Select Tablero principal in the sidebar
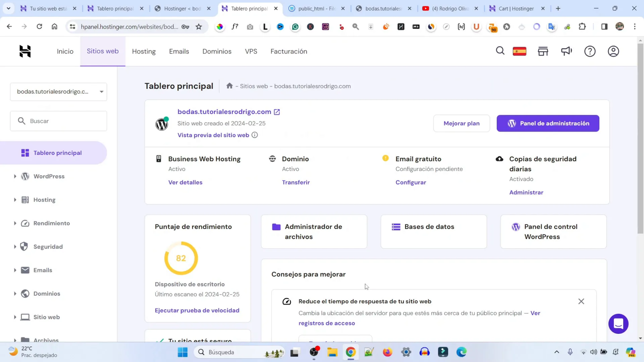644x362 pixels. (54, 153)
